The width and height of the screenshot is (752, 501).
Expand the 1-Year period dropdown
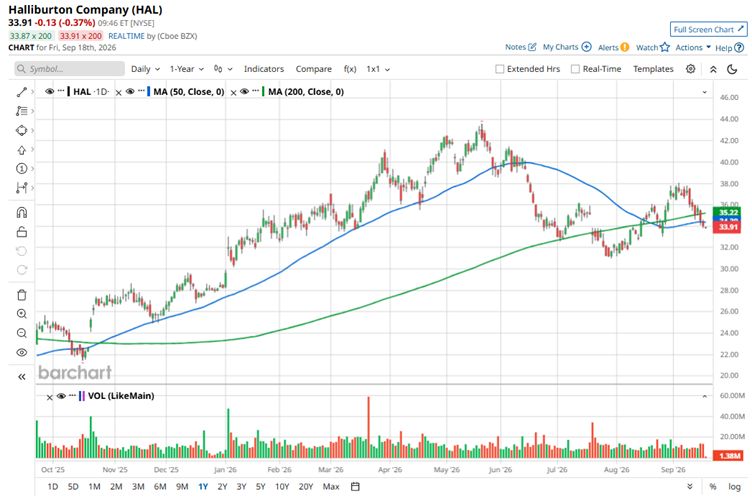187,69
